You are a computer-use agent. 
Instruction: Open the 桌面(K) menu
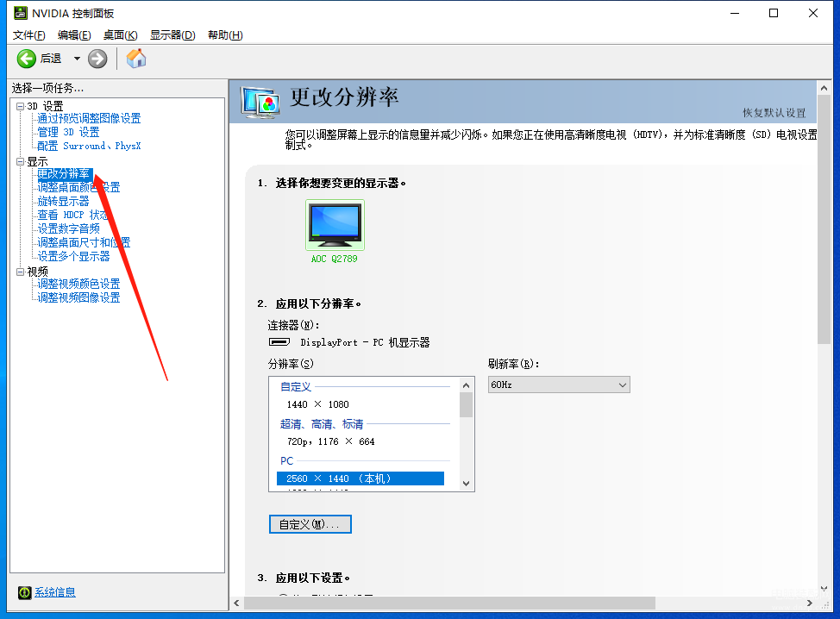click(x=121, y=34)
